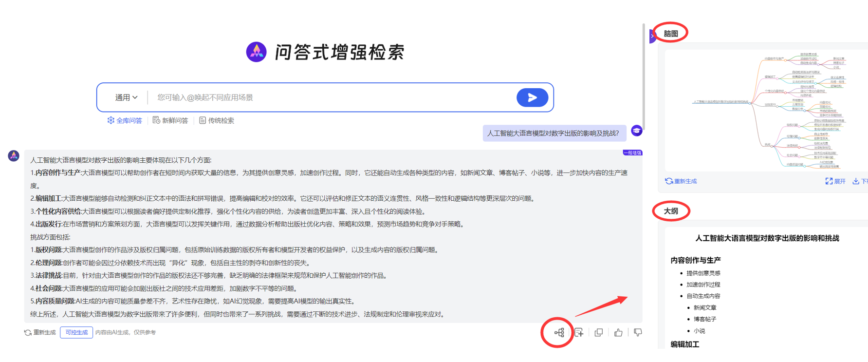868x362 pixels.
Task: Regenerate the mind map in 脑图 panel
Action: click(681, 181)
